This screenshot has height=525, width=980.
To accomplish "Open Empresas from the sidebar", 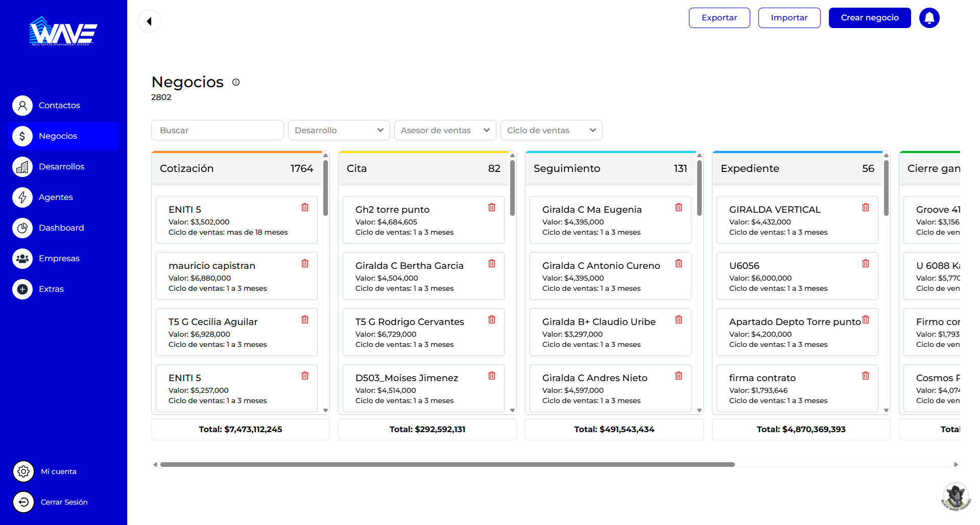I will point(63,259).
